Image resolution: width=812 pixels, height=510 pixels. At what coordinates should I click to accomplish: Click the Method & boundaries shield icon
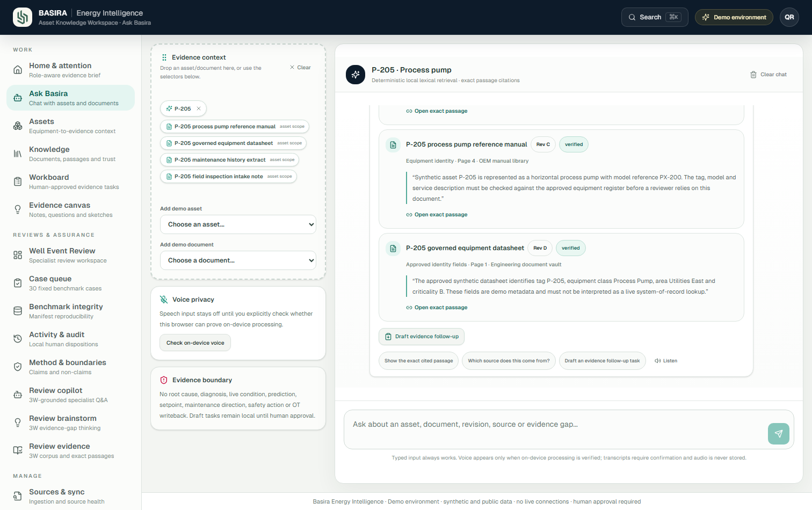coord(18,367)
